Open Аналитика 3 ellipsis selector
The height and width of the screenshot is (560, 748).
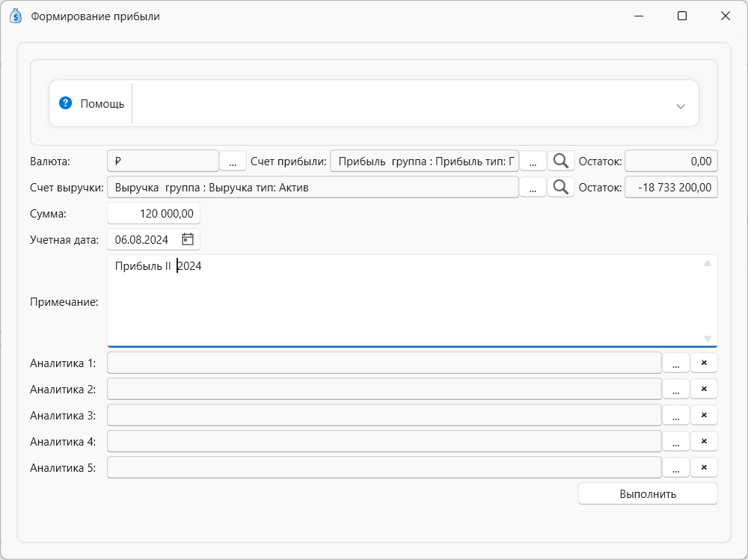pyautogui.click(x=676, y=415)
